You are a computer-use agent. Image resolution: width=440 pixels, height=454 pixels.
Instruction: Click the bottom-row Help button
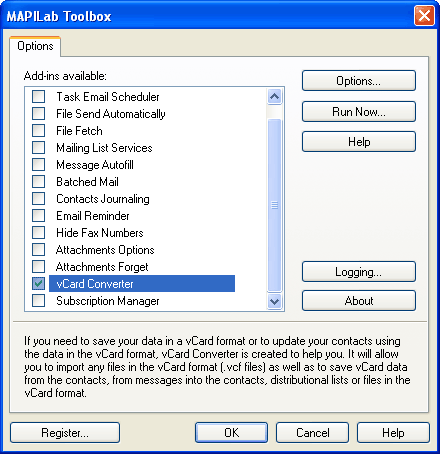[x=393, y=433]
